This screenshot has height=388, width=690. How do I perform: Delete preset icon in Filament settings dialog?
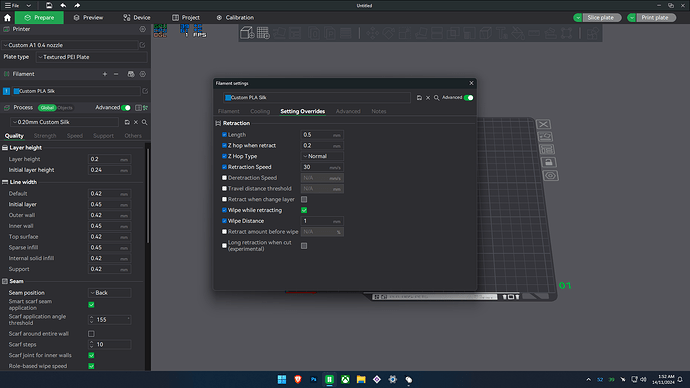pyautogui.click(x=428, y=98)
